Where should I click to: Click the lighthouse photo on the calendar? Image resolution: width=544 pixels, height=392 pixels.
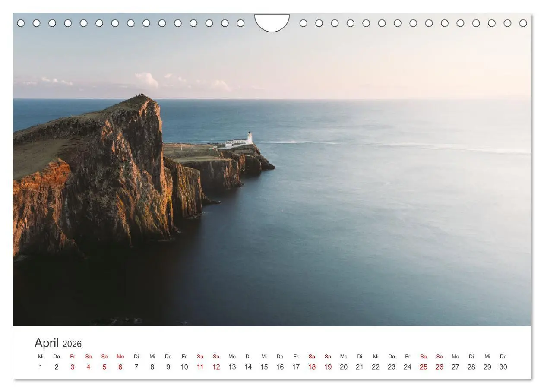point(272,169)
